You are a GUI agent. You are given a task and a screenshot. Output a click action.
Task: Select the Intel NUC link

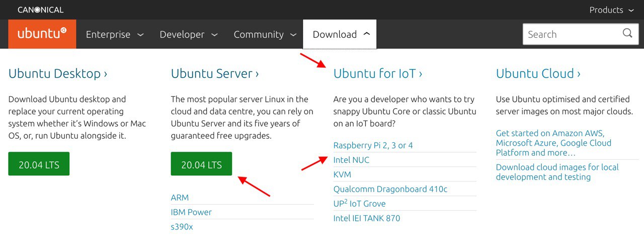tap(351, 160)
